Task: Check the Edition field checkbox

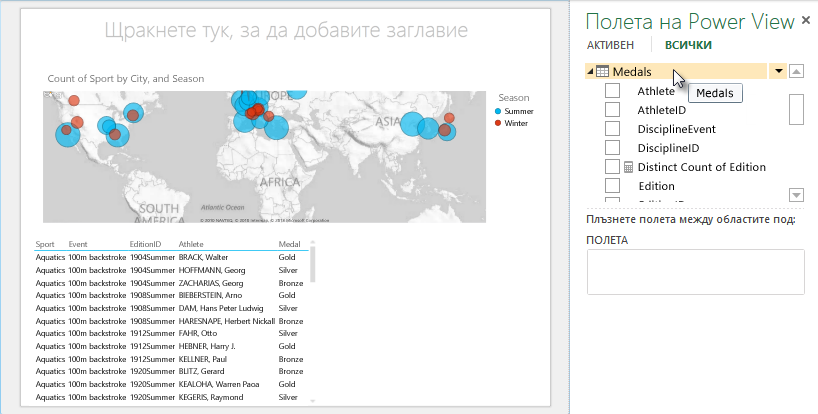Action: [x=612, y=186]
